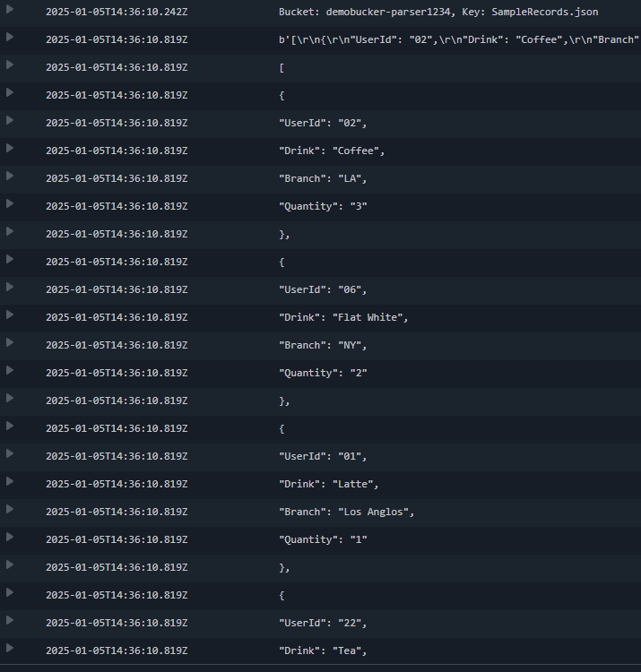Image resolution: width=641 pixels, height=672 pixels.
Task: Expand the "Branch": "Los Anglos" row
Action: click(x=10, y=510)
